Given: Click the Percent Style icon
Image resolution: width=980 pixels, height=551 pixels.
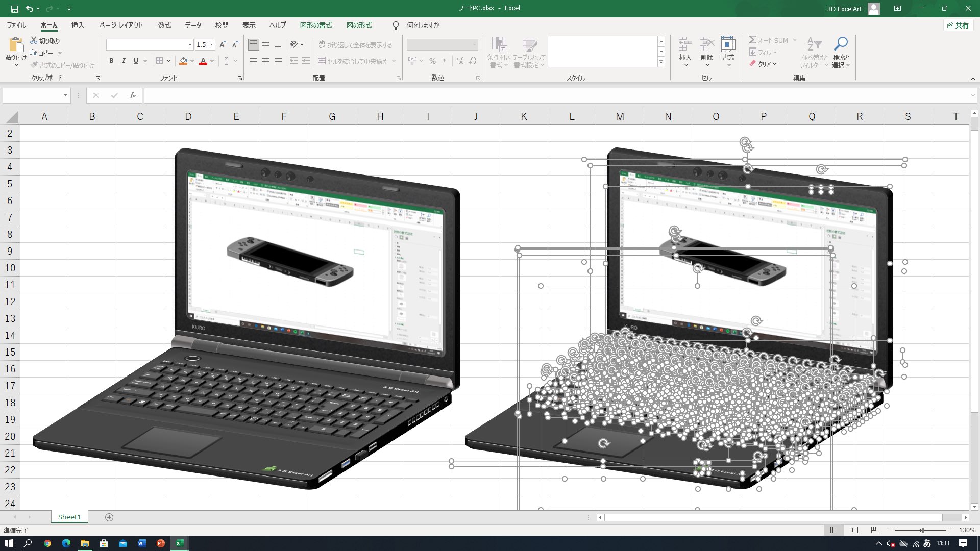Looking at the screenshot, I should point(432,61).
